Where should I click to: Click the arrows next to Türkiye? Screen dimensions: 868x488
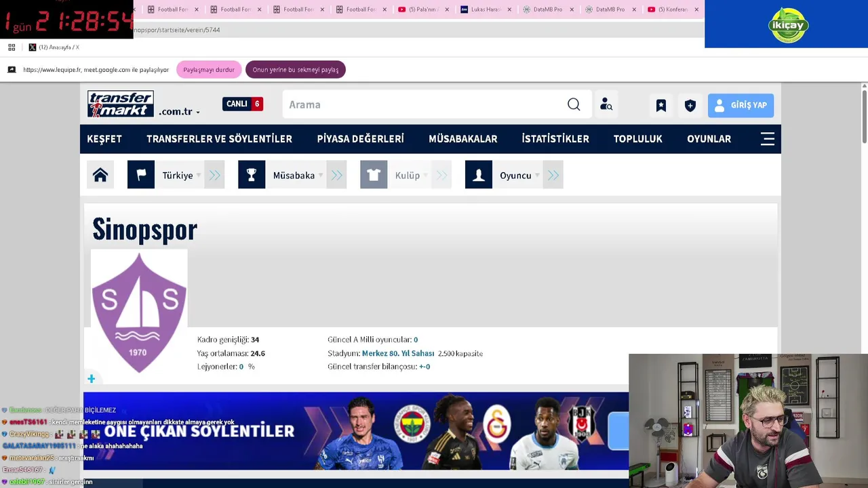214,175
